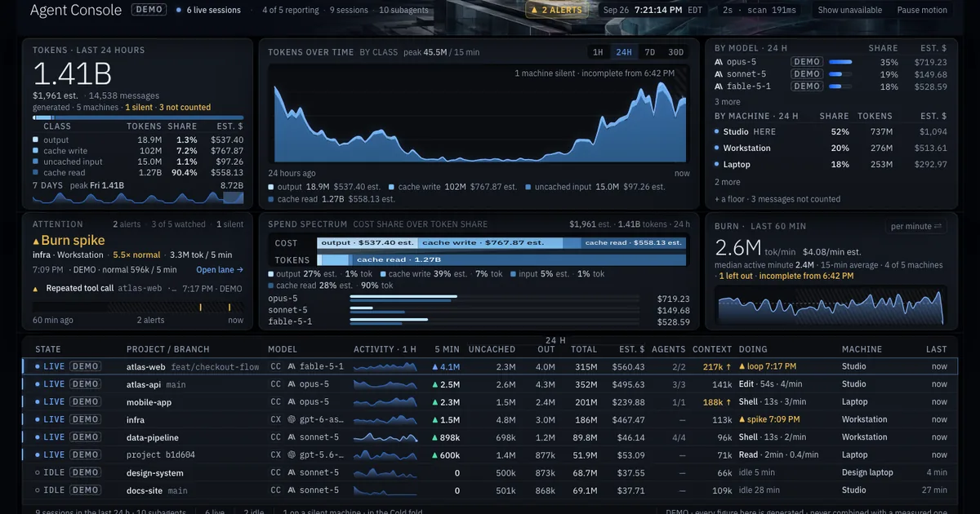Click the Anthropic logo in the atlas-web row
Viewport: 980px width, 514px height.
click(292, 367)
